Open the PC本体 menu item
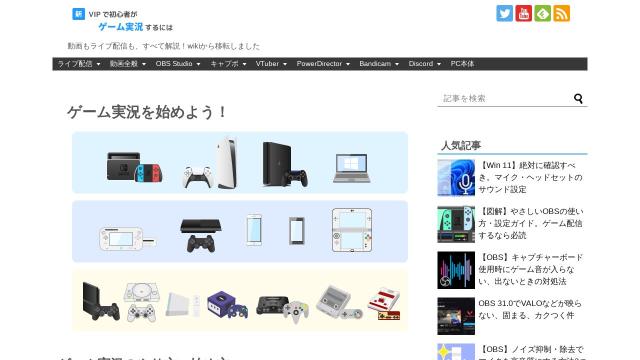Image resolution: width=640 pixels, height=360 pixels. pyautogui.click(x=462, y=64)
